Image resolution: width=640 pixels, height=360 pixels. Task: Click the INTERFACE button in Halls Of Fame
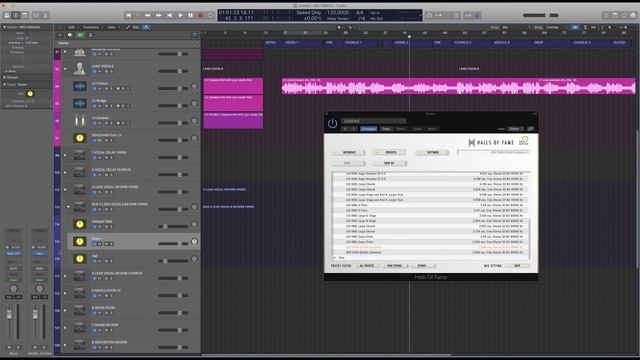(x=349, y=152)
